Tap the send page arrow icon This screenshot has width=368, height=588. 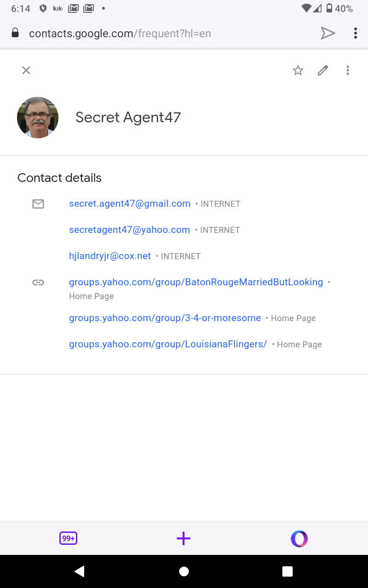(x=328, y=33)
